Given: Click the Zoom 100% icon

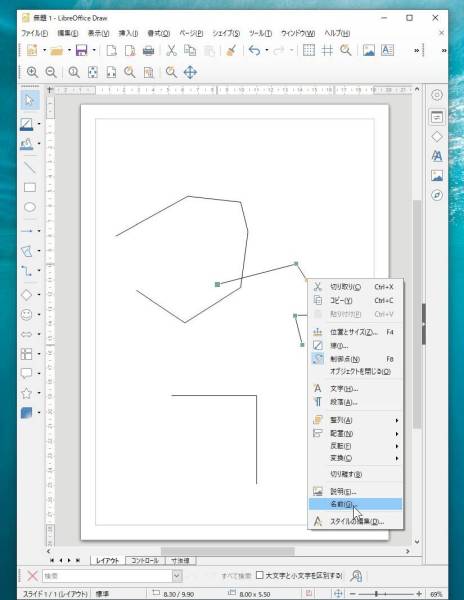Looking at the screenshot, I should click(x=74, y=72).
